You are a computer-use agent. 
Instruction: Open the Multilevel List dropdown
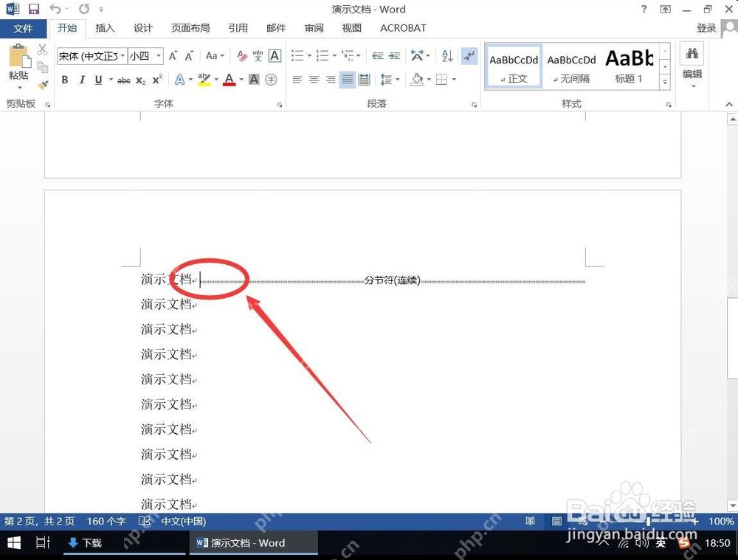[x=359, y=56]
